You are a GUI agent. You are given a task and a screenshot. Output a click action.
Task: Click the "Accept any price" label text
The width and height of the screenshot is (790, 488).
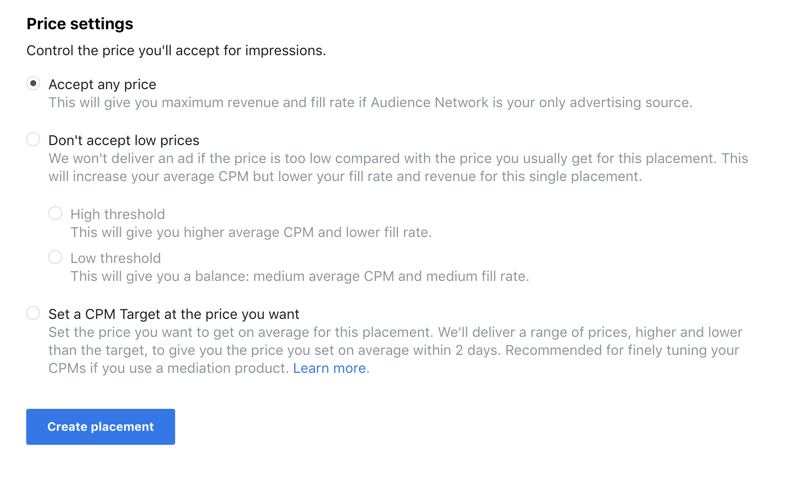click(102, 85)
